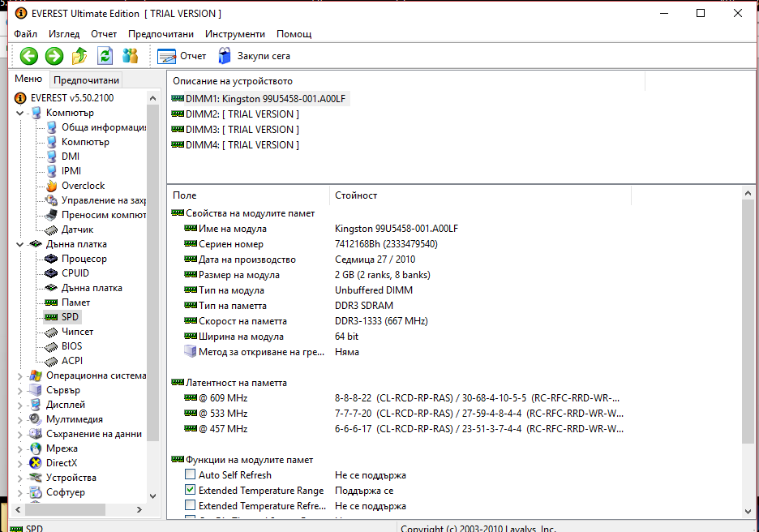The image size is (759, 532).
Task: Collapse the Дънна платка tree branch
Action: (19, 244)
